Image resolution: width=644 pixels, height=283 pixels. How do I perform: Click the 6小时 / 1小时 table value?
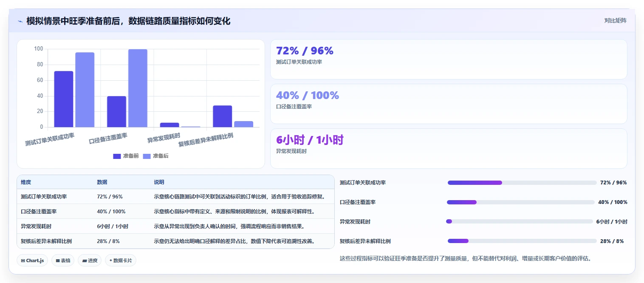(113, 226)
